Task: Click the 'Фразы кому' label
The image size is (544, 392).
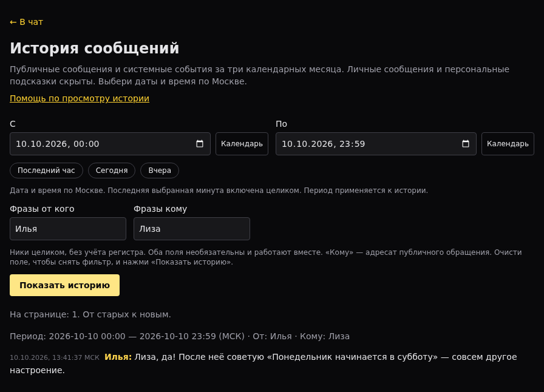Action: [x=160, y=209]
